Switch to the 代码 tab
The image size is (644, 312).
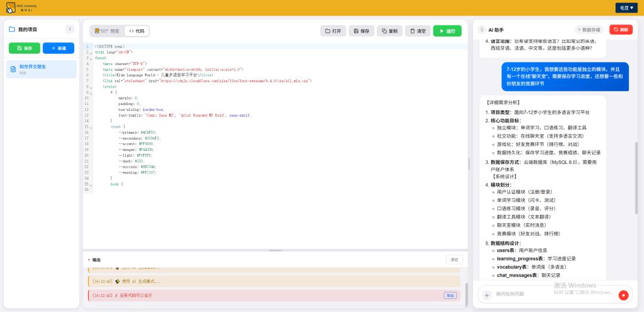[x=137, y=30]
